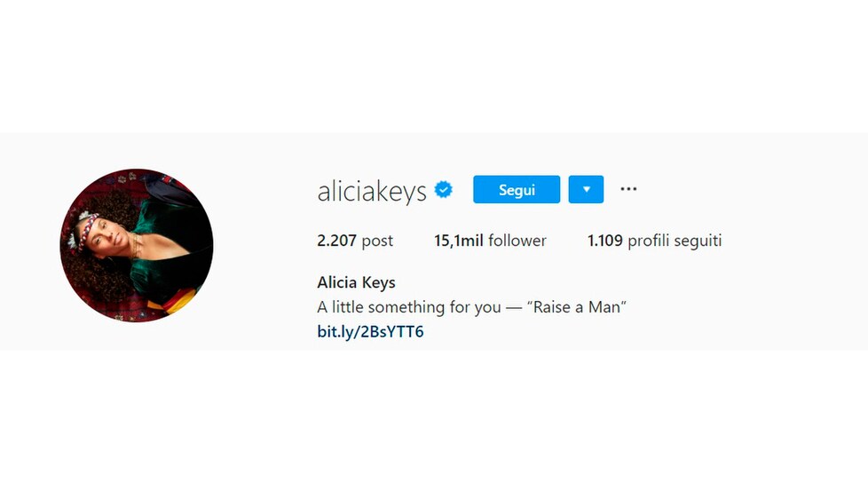The height and width of the screenshot is (483, 868).
Task: Open the 1.109 profili seguiti list
Action: coord(654,241)
